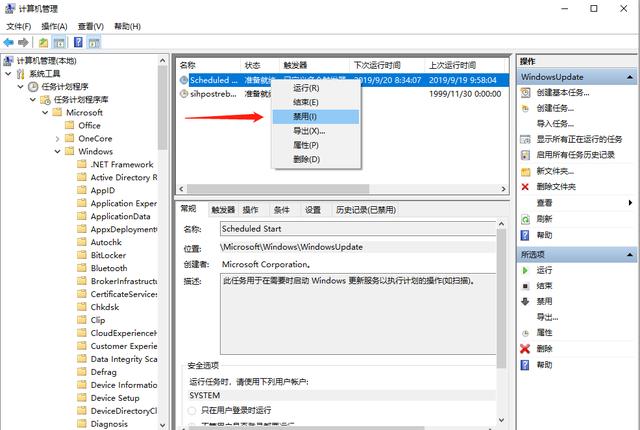The height and width of the screenshot is (430, 640).
Task: Expand the OneCore folder node
Action: [x=58, y=139]
